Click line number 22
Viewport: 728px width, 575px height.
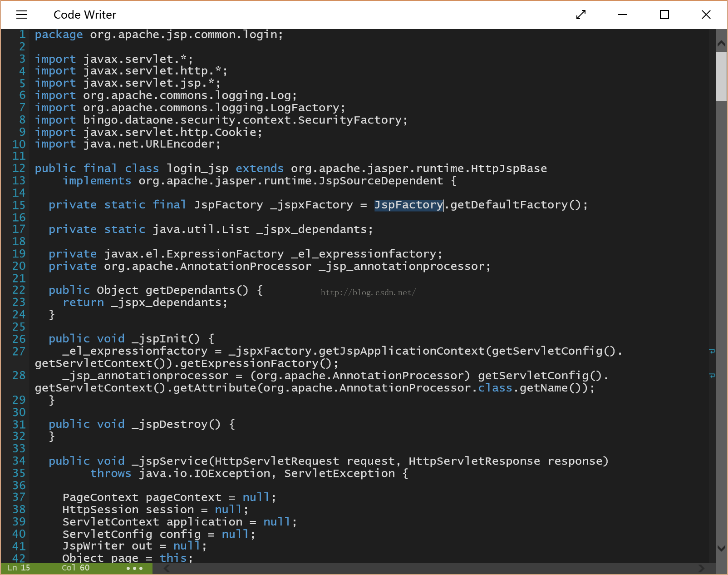pyautogui.click(x=19, y=290)
